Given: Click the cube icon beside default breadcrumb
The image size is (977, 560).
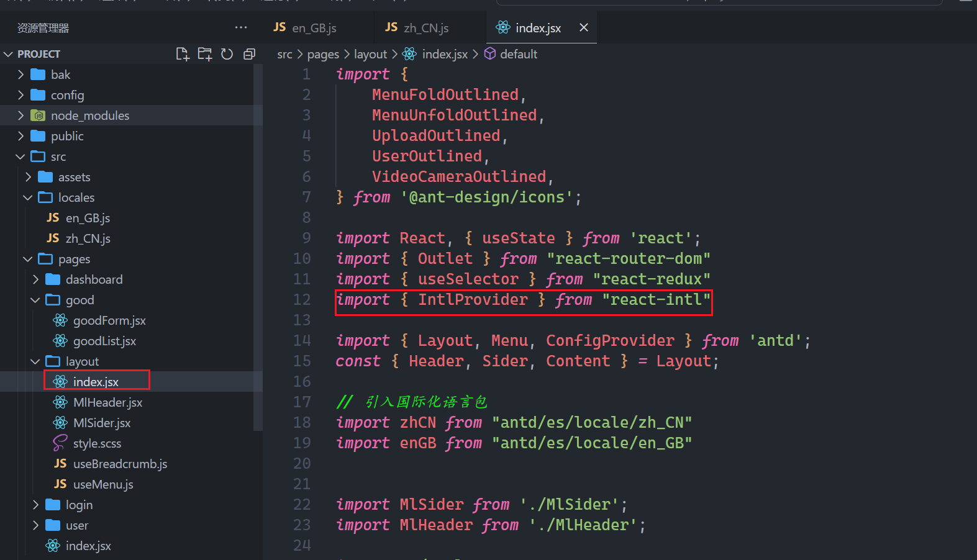Looking at the screenshot, I should [x=490, y=54].
